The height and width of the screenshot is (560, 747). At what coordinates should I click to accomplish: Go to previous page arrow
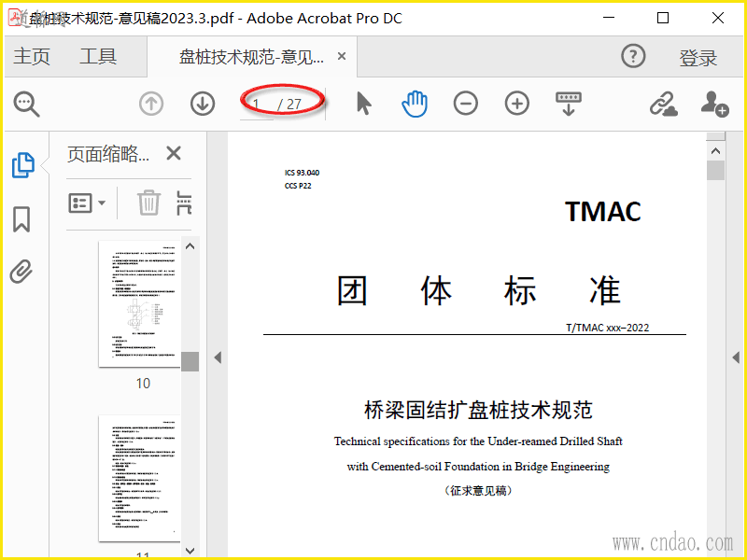(151, 104)
